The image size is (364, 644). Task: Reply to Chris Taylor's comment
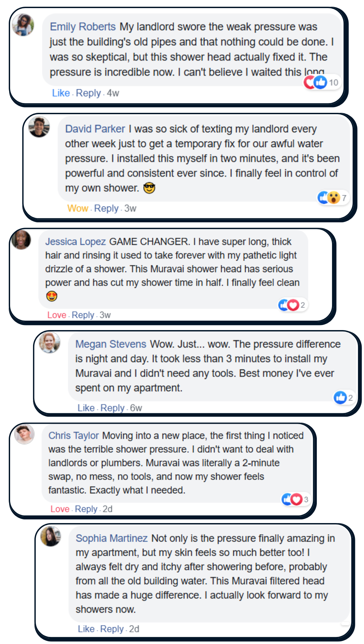click(86, 509)
